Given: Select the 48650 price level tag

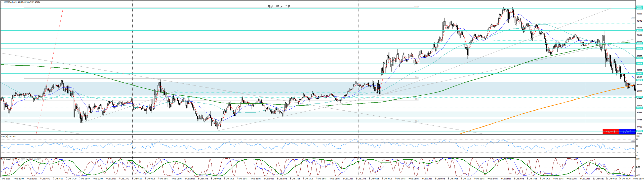Looking at the screenshot, I should 639,30.
